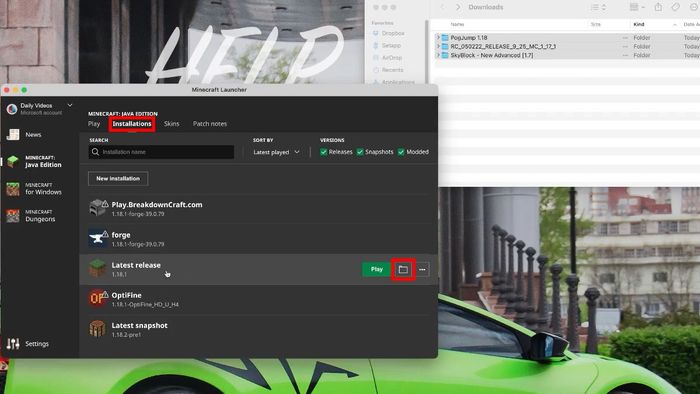The width and height of the screenshot is (700, 394).
Task: Click the Finder forward arrow
Action: [x=458, y=7]
